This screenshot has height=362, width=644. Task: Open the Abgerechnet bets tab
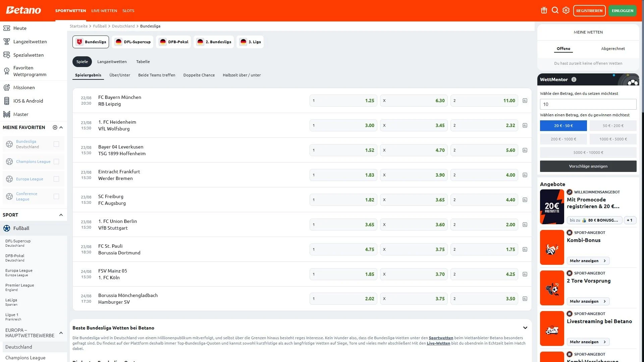pyautogui.click(x=613, y=49)
